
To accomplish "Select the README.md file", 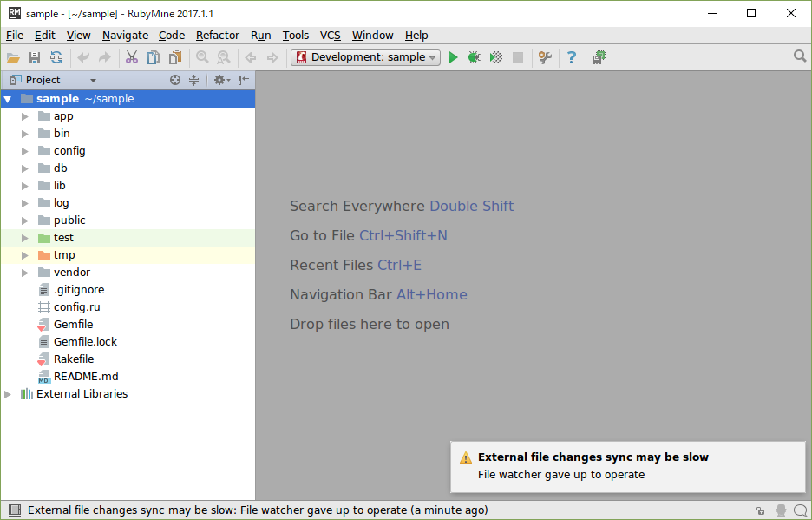I will [x=128, y=377].
